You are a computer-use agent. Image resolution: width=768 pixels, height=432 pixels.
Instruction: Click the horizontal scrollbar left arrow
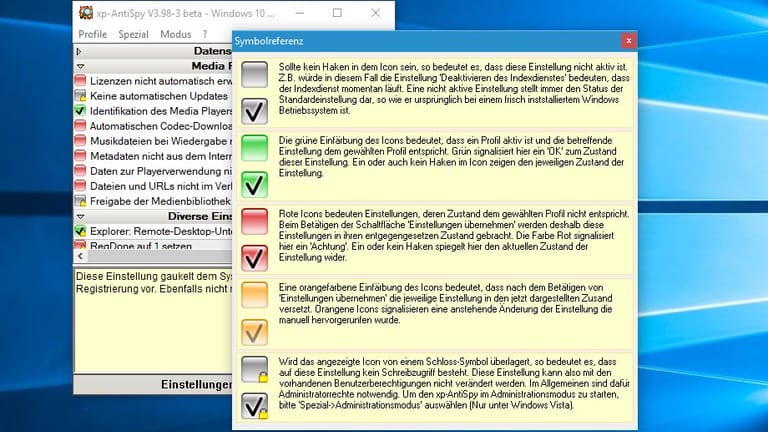(x=81, y=256)
